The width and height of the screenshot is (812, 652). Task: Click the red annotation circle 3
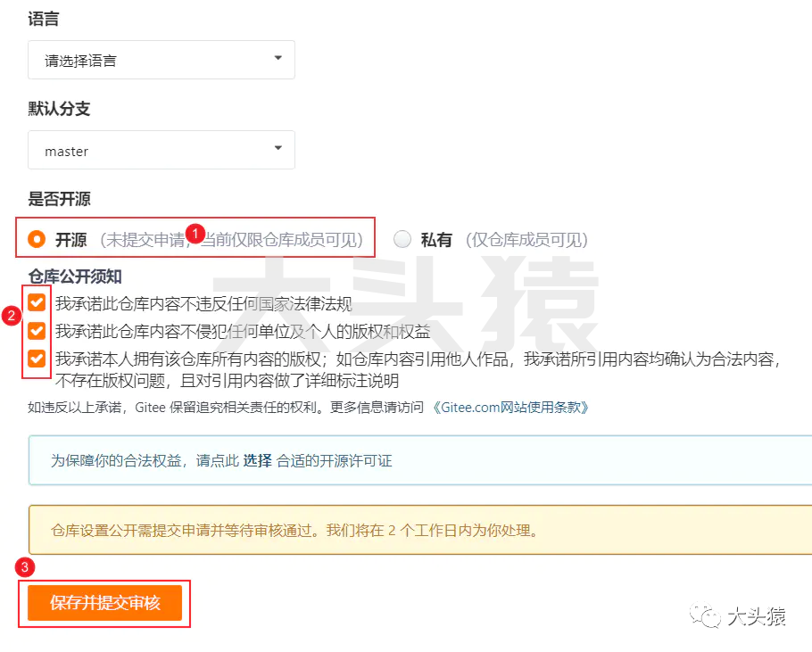(x=25, y=567)
